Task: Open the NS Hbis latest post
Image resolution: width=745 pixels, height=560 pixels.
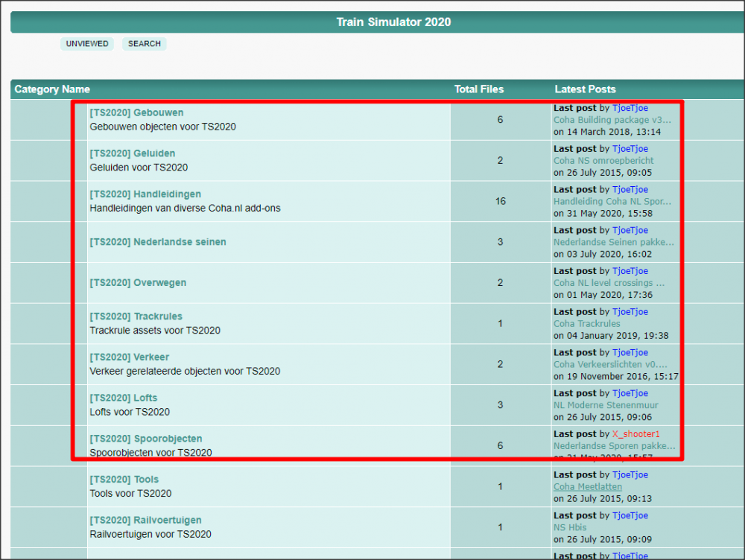Action: point(570,527)
